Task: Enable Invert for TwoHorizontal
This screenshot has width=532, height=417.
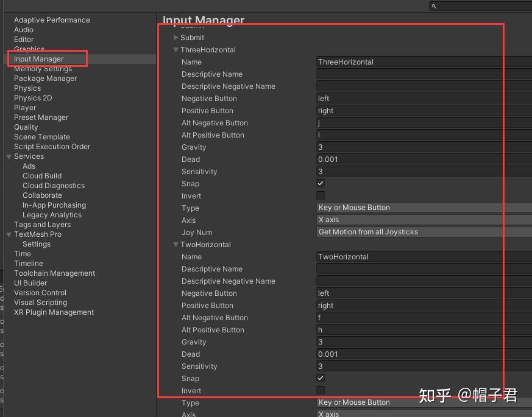Action: coord(319,390)
